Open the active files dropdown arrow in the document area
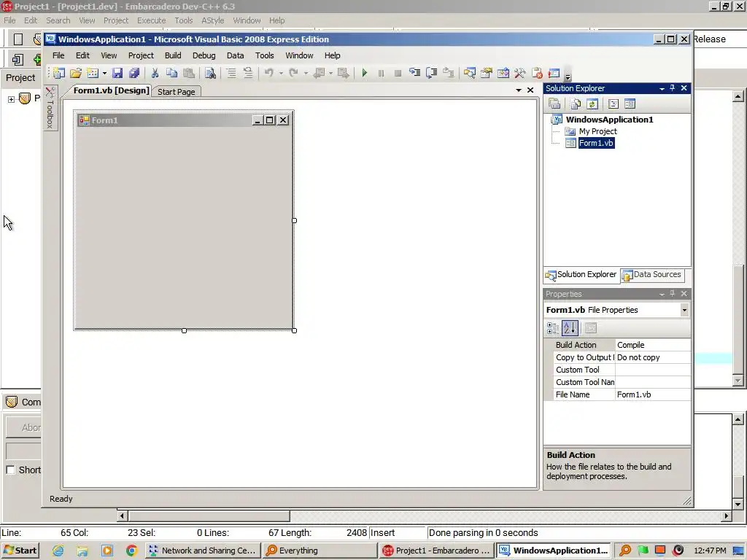Screen dimensions: 747x560 (519, 90)
